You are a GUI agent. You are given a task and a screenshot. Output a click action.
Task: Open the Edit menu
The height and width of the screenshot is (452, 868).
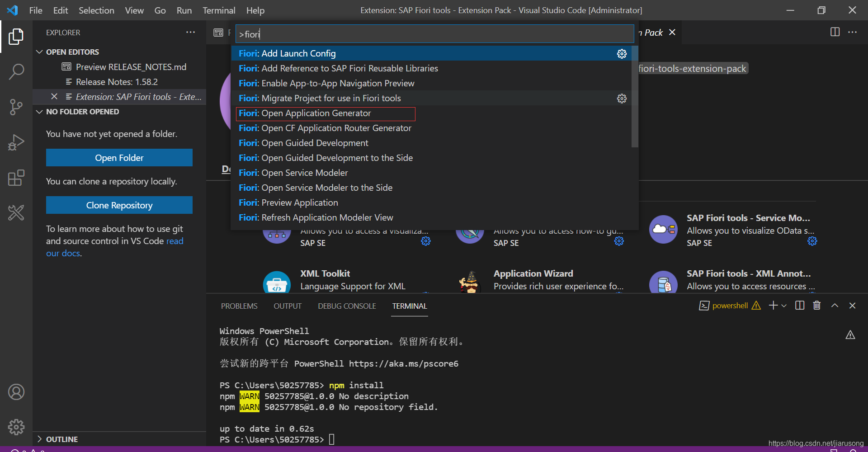(x=61, y=10)
